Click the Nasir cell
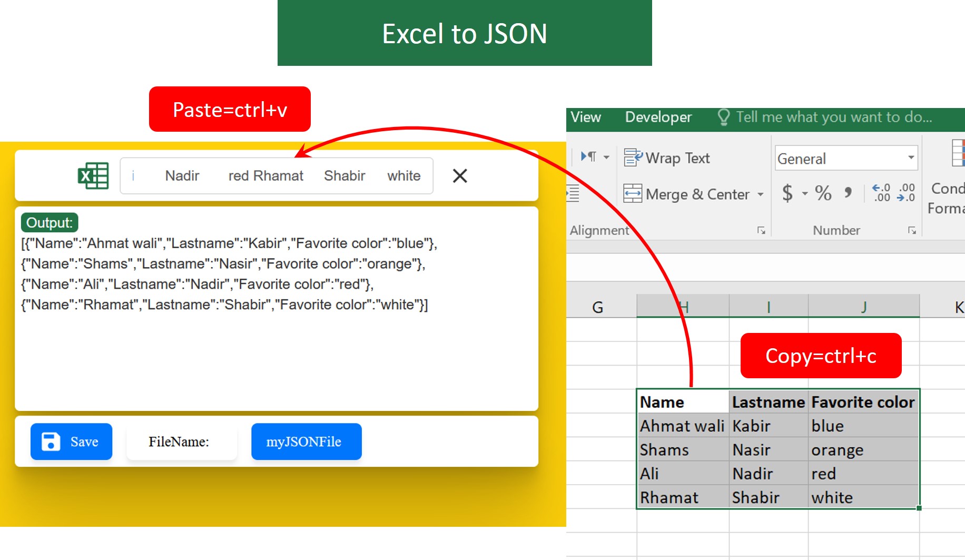The image size is (965, 560). [769, 449]
